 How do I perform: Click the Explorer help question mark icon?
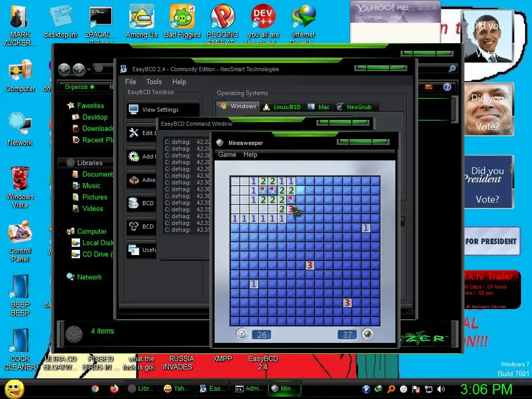pos(447,87)
